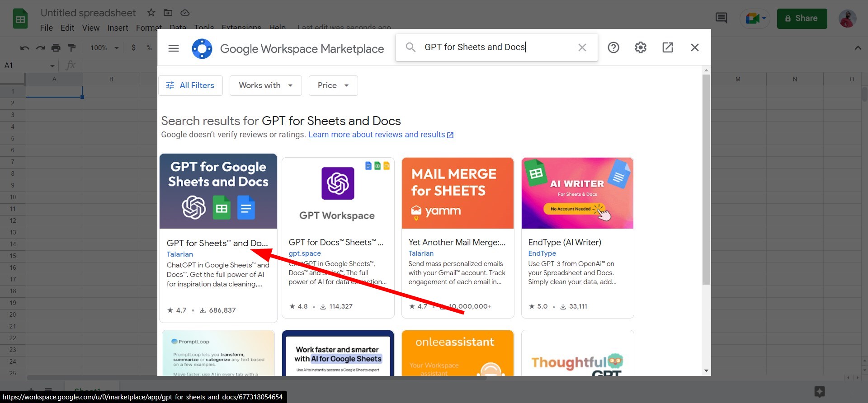Click the Google Workspace Marketplace logo
The image size is (868, 403).
(x=202, y=48)
